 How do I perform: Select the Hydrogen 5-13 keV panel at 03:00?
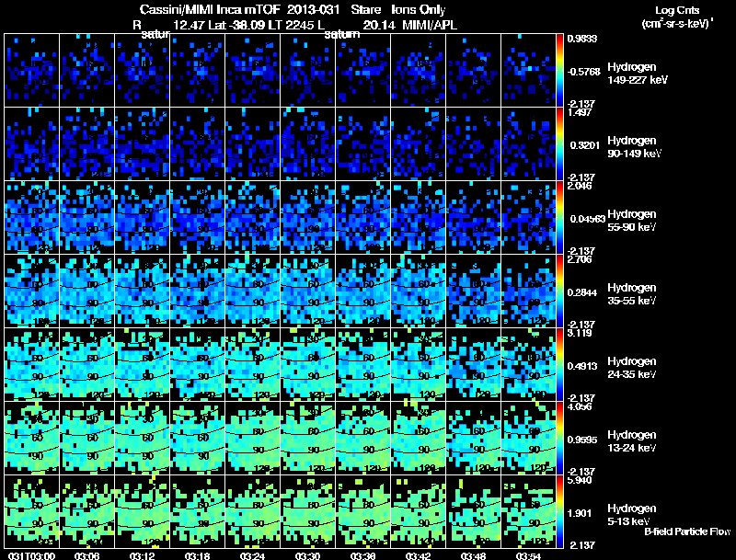[32, 511]
